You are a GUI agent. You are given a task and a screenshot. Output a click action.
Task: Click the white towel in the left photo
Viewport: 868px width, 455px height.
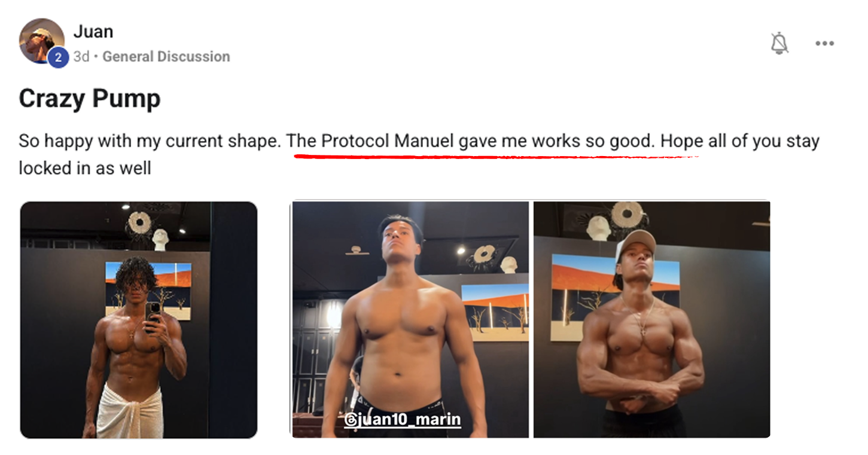point(130,411)
